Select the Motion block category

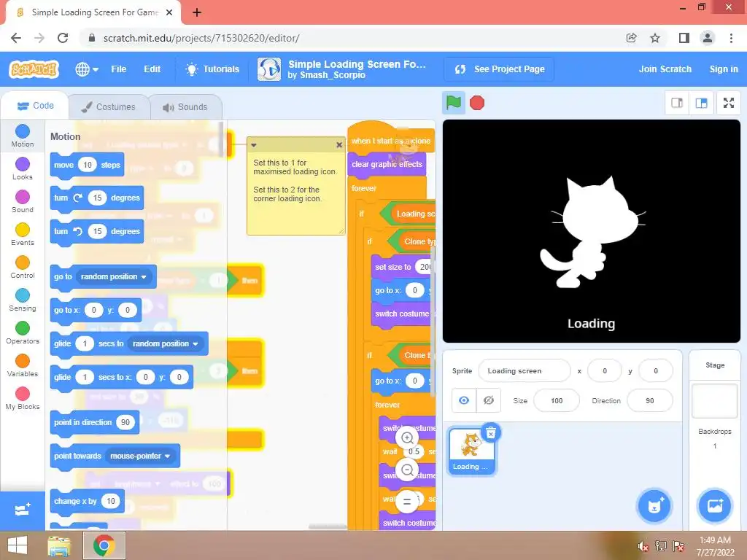pos(23,136)
